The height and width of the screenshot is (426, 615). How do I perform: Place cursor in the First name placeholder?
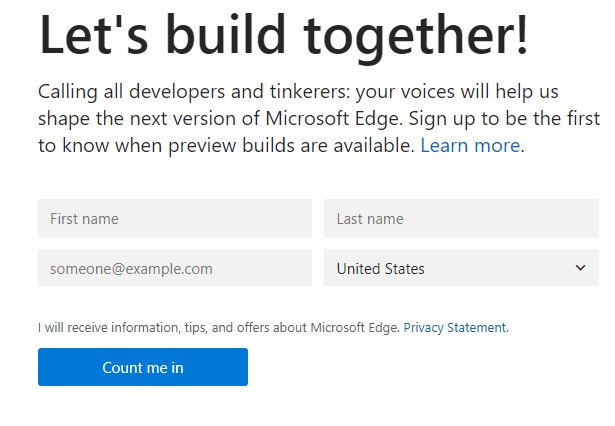point(84,218)
